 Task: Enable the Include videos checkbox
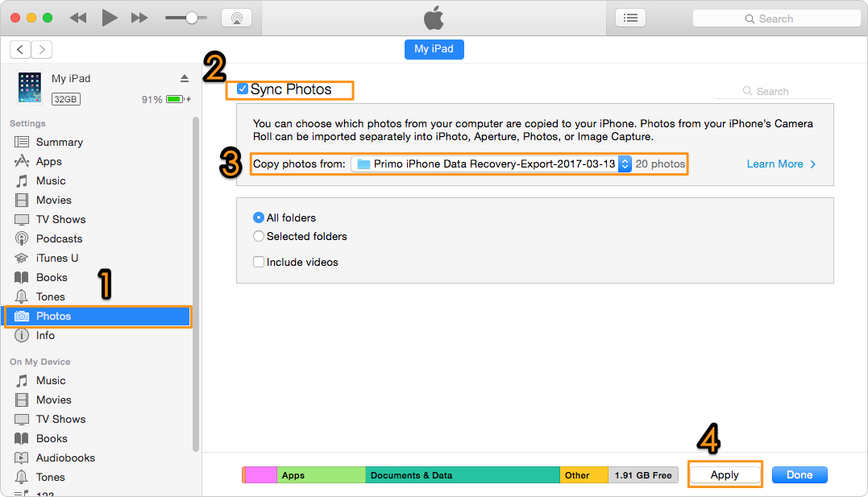(x=259, y=262)
